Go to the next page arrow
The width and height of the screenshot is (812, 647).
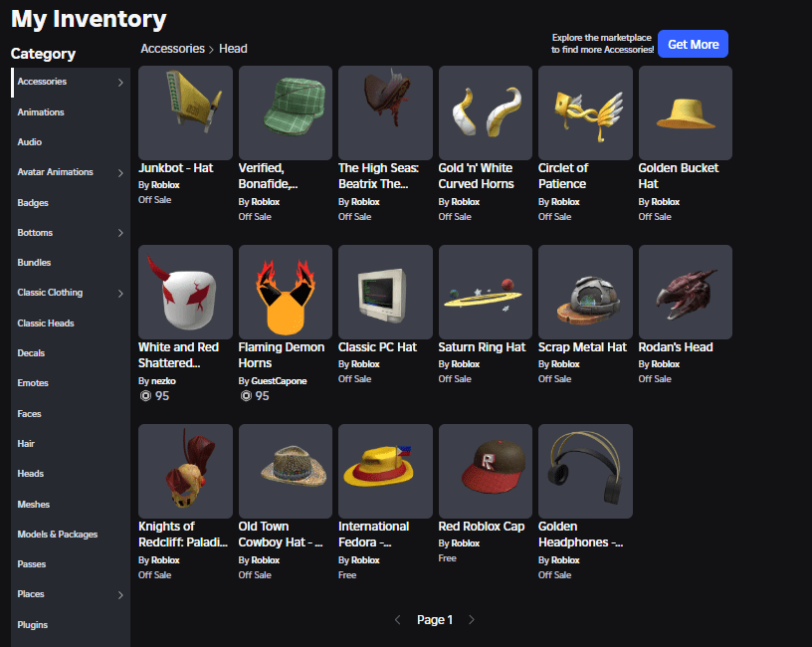(x=472, y=619)
